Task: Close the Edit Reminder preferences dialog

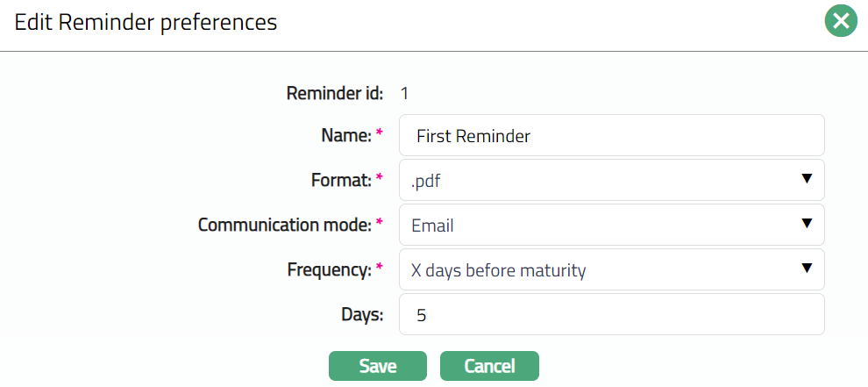Action: pos(841,21)
